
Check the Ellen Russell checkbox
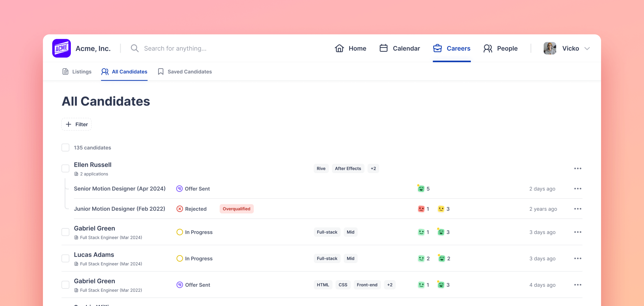coord(65,168)
